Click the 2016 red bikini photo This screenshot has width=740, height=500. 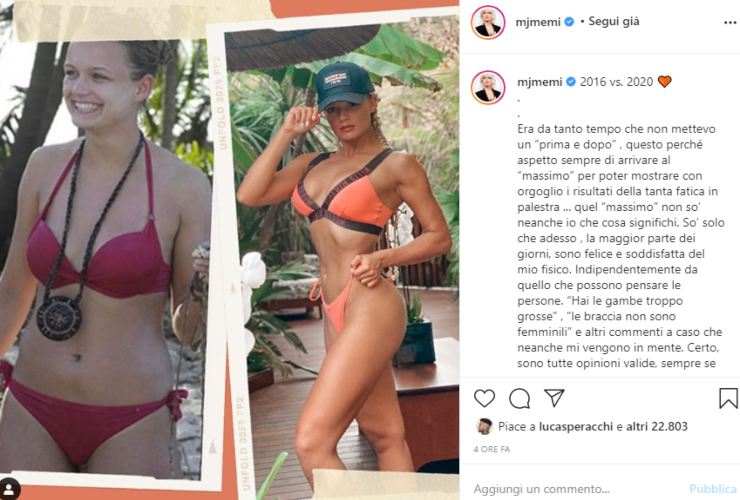tap(105, 257)
